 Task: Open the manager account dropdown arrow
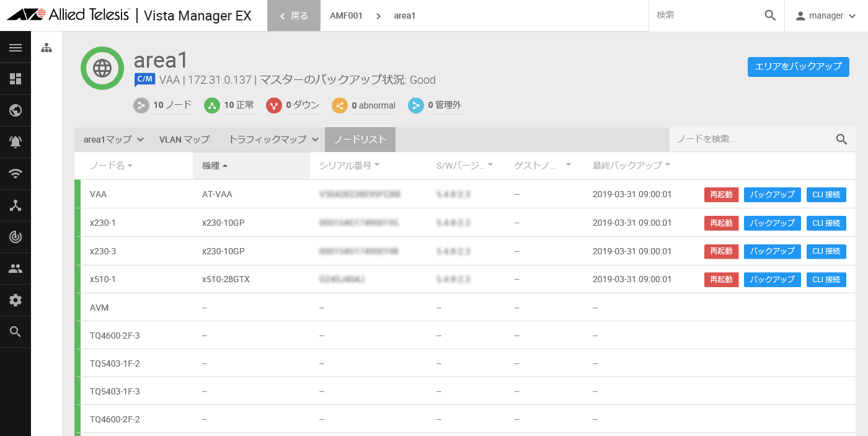tap(852, 16)
